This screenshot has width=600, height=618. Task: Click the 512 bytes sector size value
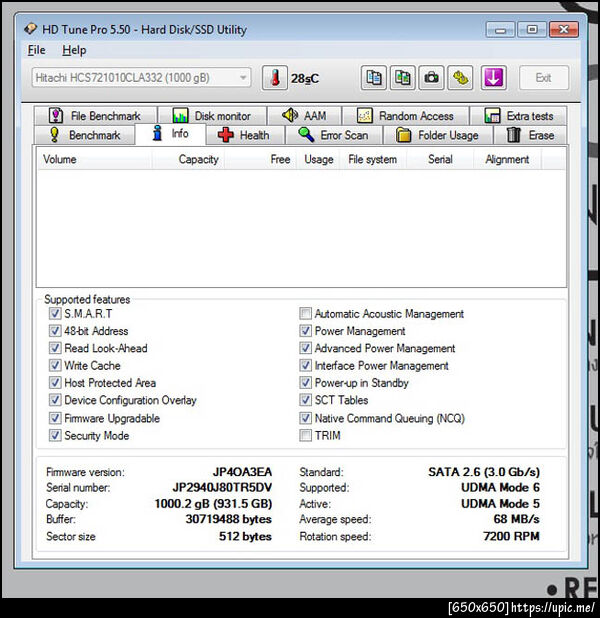coord(245,536)
